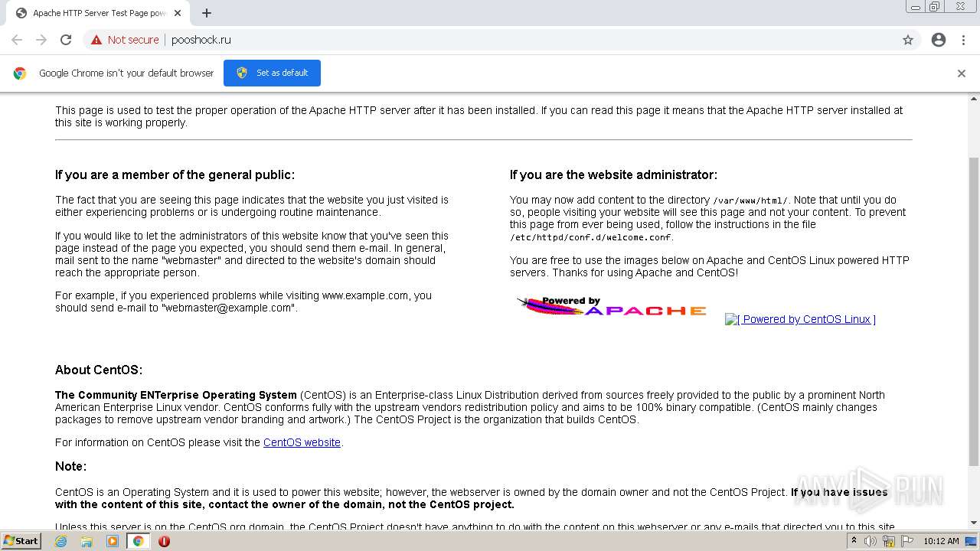Click the network tray icon
The image size is (980, 551).
click(x=889, y=541)
